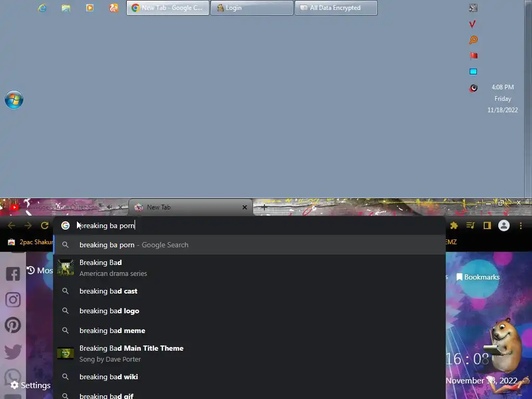Open Bookmarks on the new tab page
This screenshot has width=532, height=399.
[478, 277]
